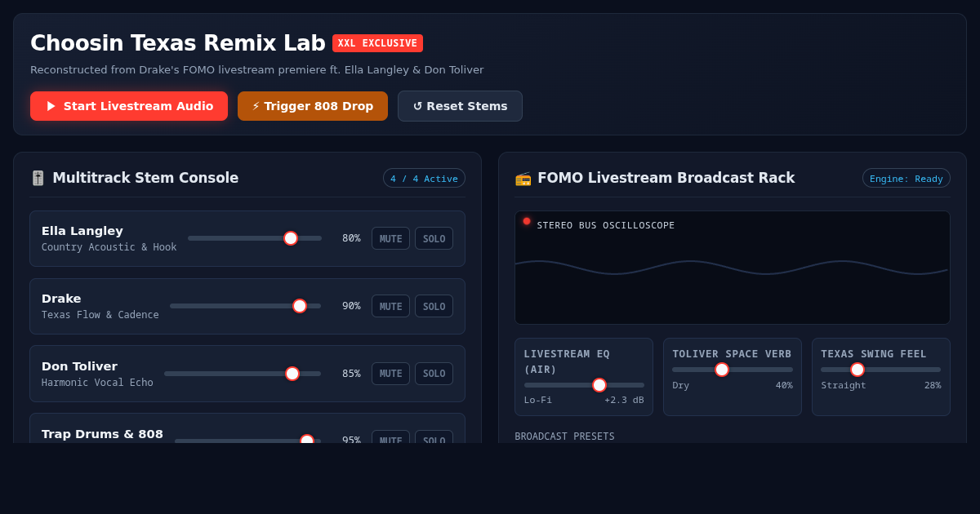Click the 'Dry' reverb label
Image resolution: width=980 pixels, height=514 pixels.
[x=681, y=385]
